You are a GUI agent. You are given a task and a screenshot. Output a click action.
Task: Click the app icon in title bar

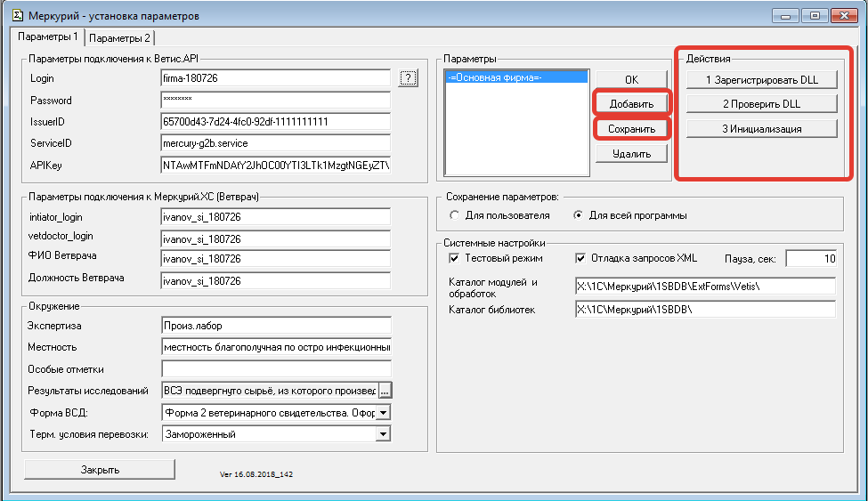click(18, 15)
